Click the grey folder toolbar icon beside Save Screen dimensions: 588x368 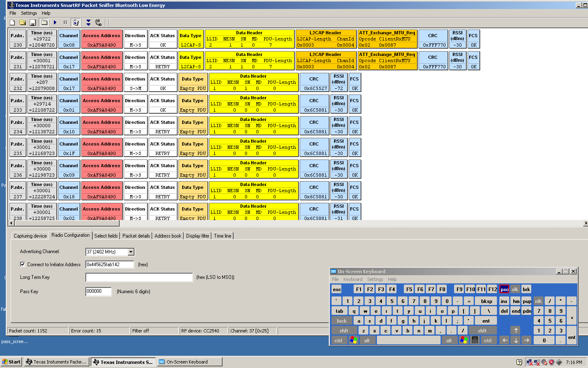(x=44, y=22)
